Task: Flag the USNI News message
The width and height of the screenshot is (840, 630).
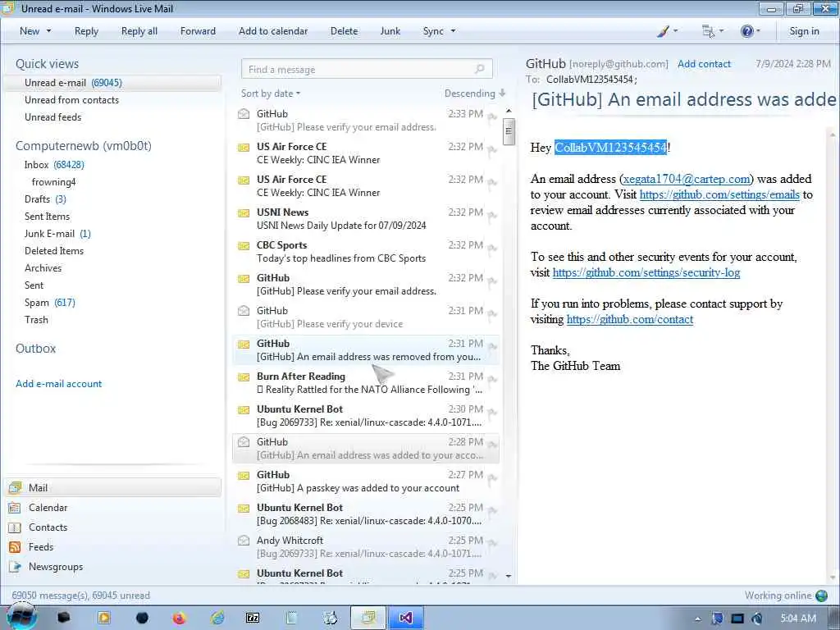Action: 492,217
